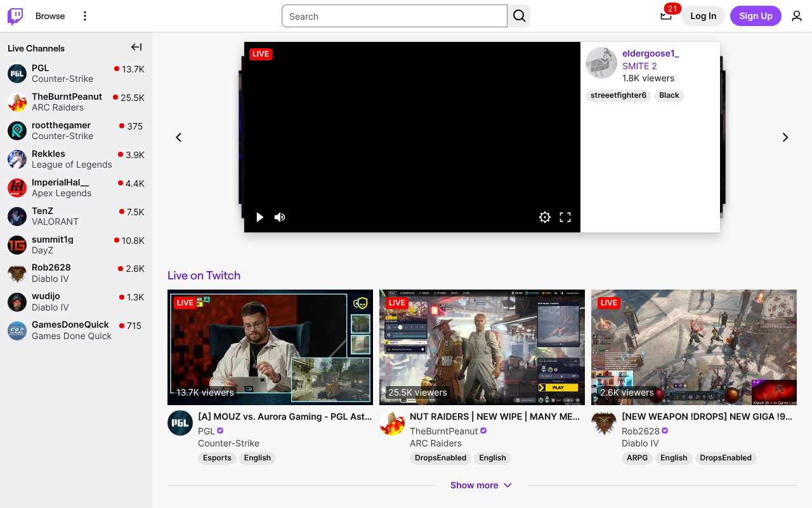The height and width of the screenshot is (508, 812).
Task: Mute the featured stream volume
Action: 280,217
